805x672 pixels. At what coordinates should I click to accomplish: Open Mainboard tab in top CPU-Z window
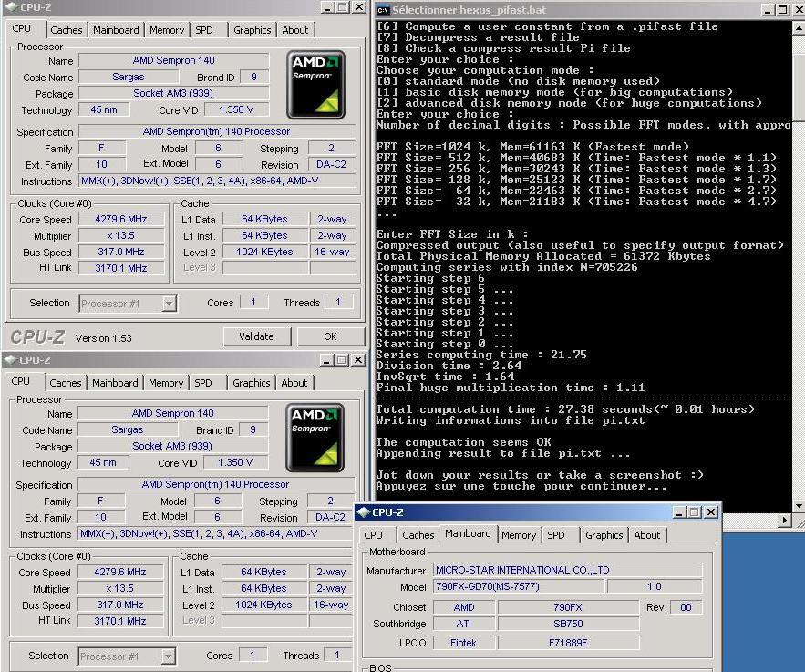(116, 30)
